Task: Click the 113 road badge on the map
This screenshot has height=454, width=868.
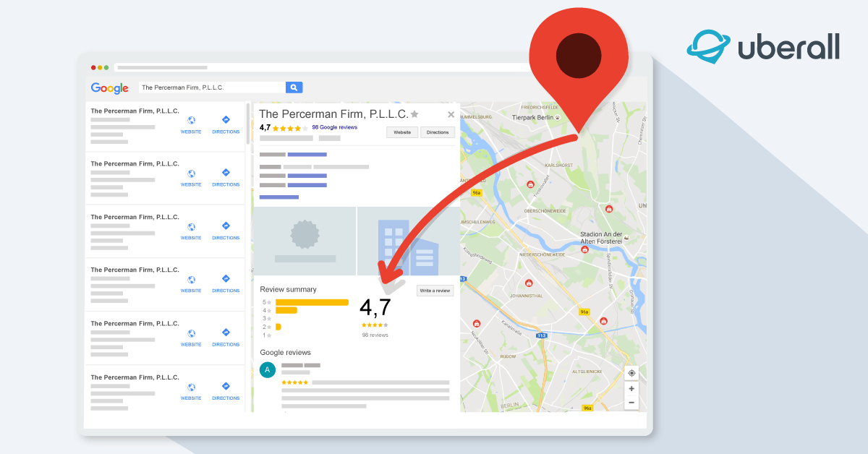Action: point(542,335)
